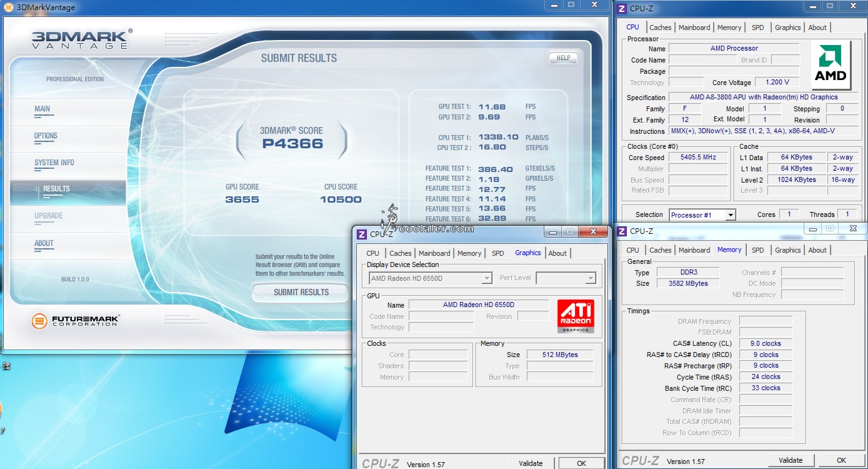This screenshot has height=469, width=868.
Task: Expand the Display Device Selection dropdown
Action: (x=487, y=278)
